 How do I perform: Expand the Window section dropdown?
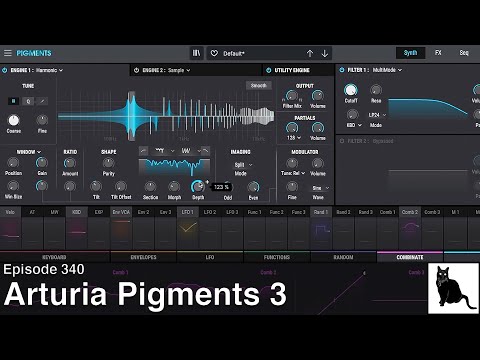click(x=29, y=152)
